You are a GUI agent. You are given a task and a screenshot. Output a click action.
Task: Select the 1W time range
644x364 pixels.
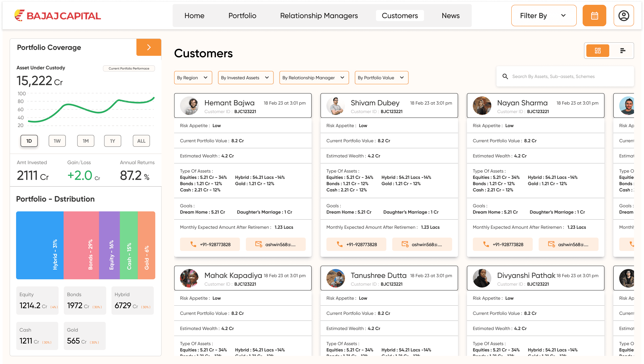(x=57, y=141)
